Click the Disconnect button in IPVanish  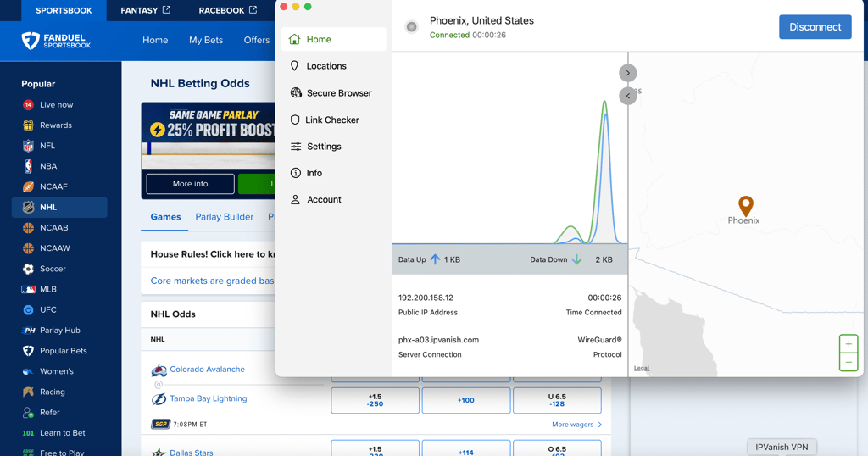pyautogui.click(x=815, y=26)
